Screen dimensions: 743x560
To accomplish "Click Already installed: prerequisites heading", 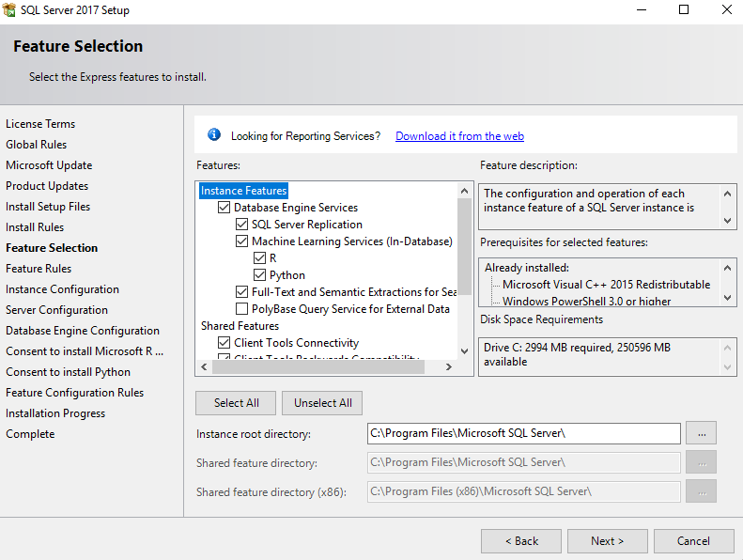I will point(526,268).
